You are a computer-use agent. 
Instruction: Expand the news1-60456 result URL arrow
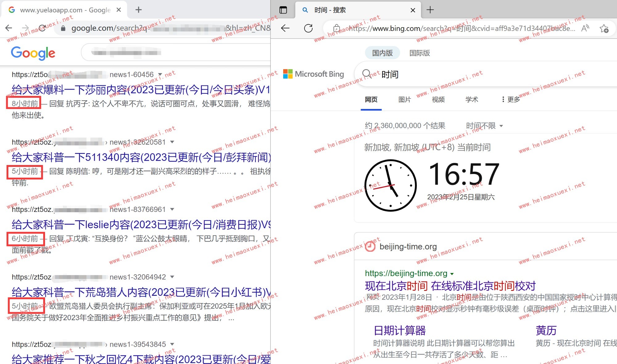(160, 74)
